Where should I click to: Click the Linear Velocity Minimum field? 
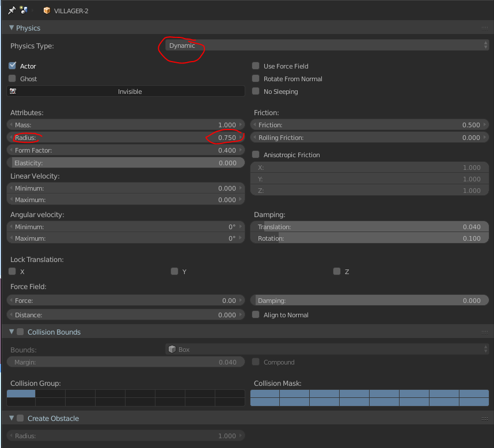coord(126,188)
